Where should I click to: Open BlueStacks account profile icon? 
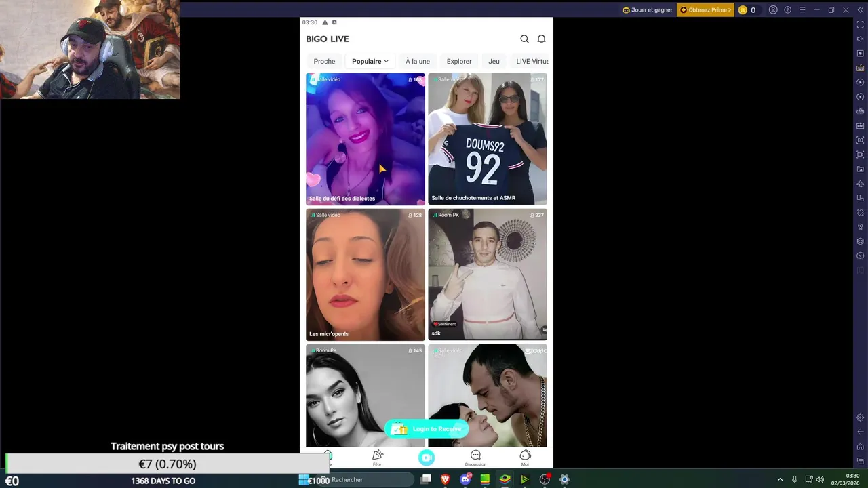[773, 10]
